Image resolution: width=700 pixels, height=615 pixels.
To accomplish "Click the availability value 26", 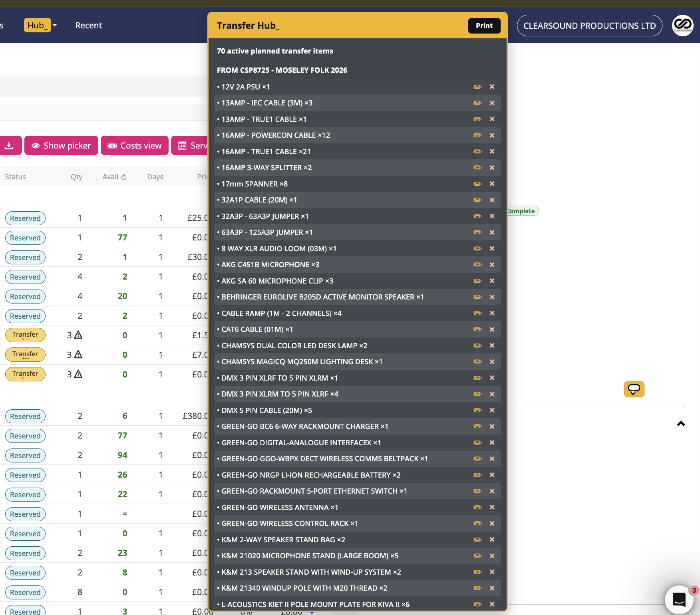I will [x=122, y=475].
